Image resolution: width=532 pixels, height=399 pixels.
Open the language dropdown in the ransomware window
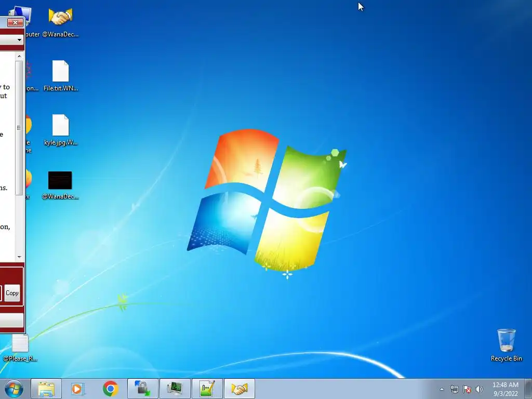(x=19, y=40)
